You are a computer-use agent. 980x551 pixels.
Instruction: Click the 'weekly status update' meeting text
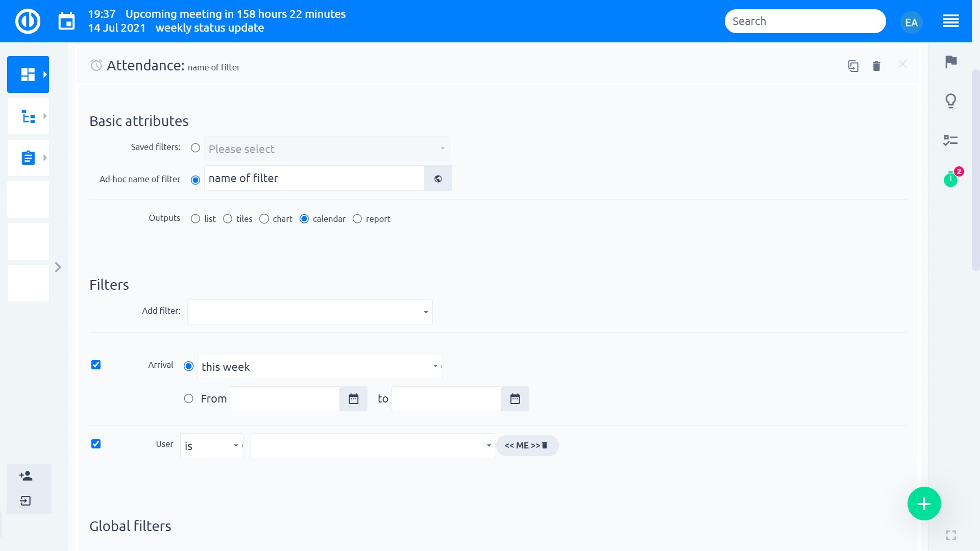point(210,28)
